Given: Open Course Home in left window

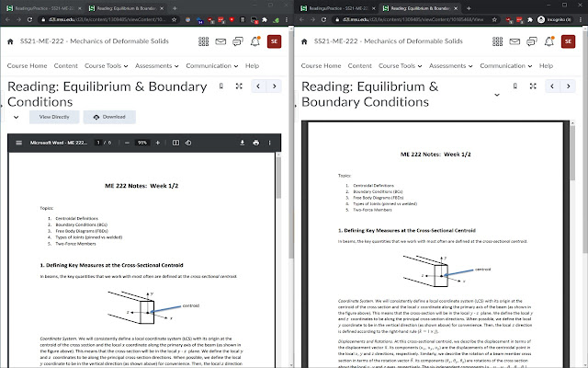Looking at the screenshot, I should 27,65.
